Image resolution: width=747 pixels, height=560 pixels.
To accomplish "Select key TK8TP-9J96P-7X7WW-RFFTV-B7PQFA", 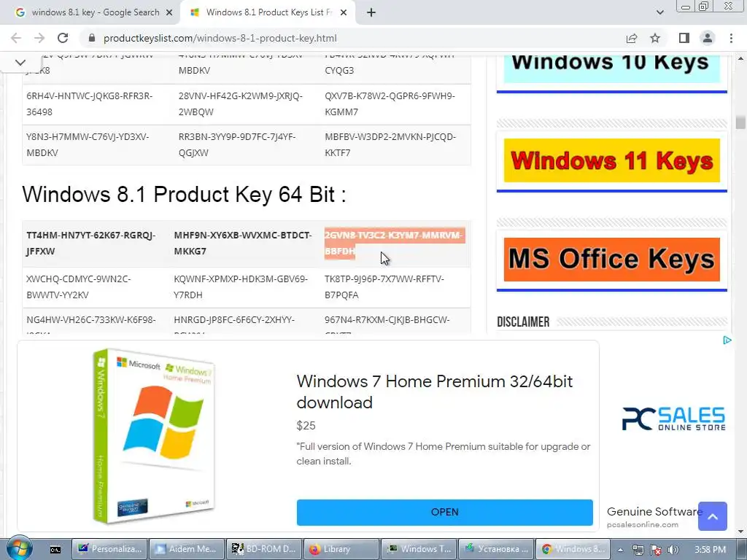I will point(384,287).
